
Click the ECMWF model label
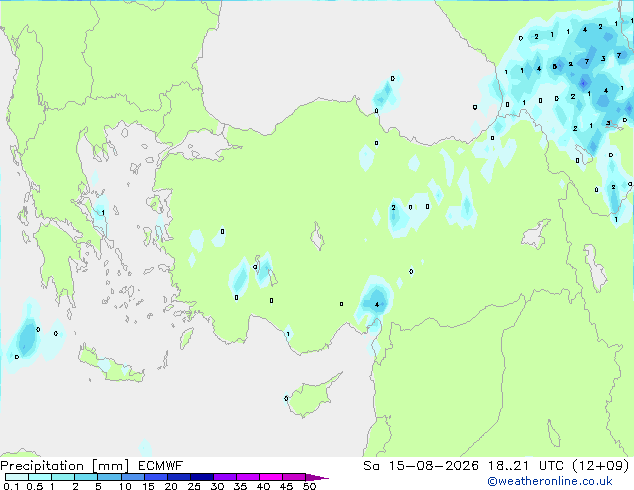161,466
